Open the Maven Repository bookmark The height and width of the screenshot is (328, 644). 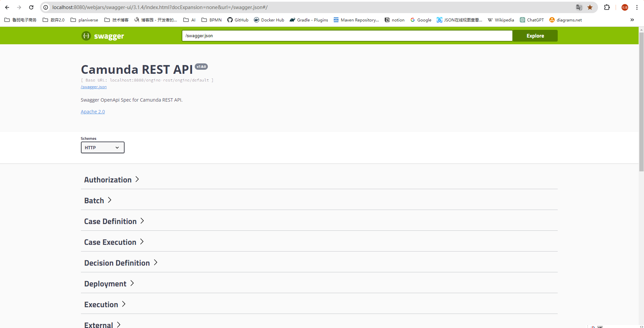[x=356, y=20]
